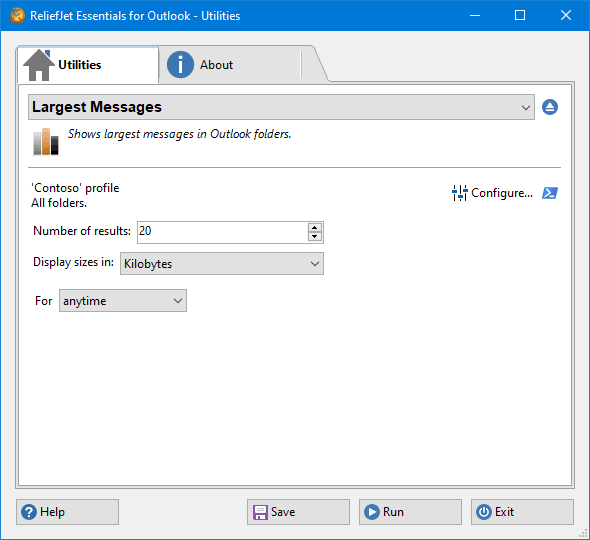Click the PowerShell command icon next to Configure
This screenshot has width=590, height=540.
(x=550, y=193)
